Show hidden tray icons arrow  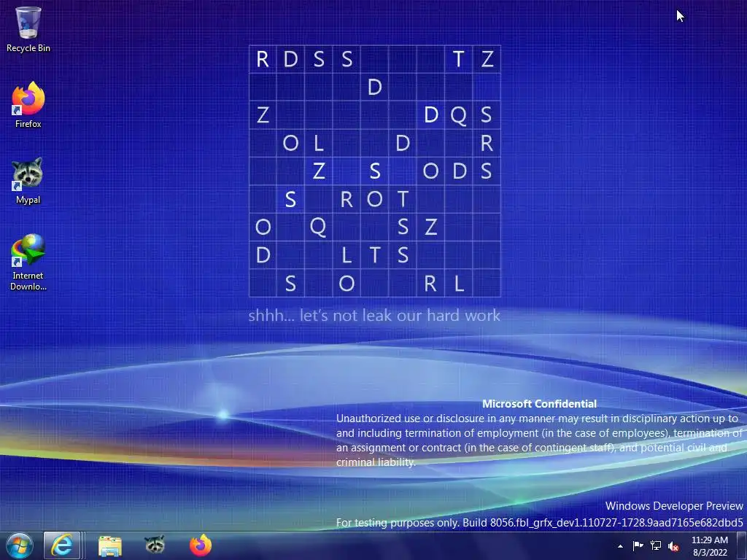620,546
